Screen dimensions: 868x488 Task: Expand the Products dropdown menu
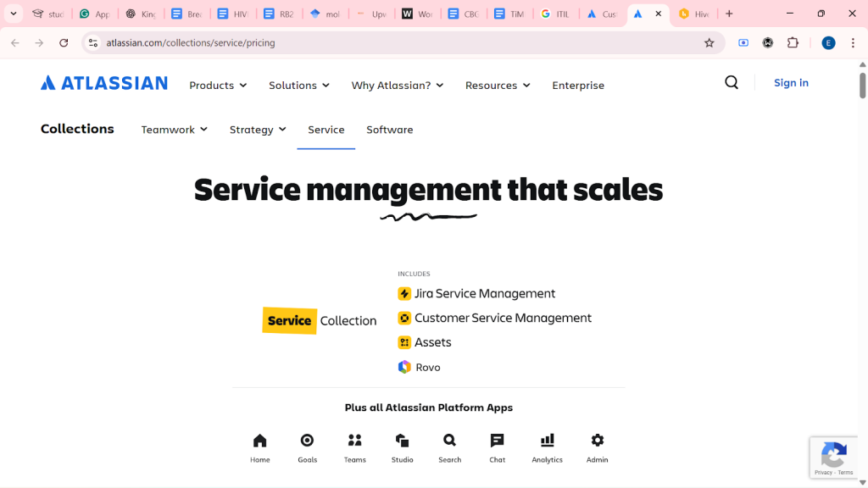pos(218,86)
